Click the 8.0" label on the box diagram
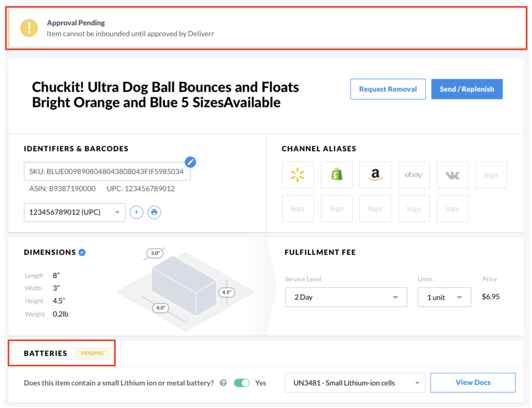 pos(161,308)
